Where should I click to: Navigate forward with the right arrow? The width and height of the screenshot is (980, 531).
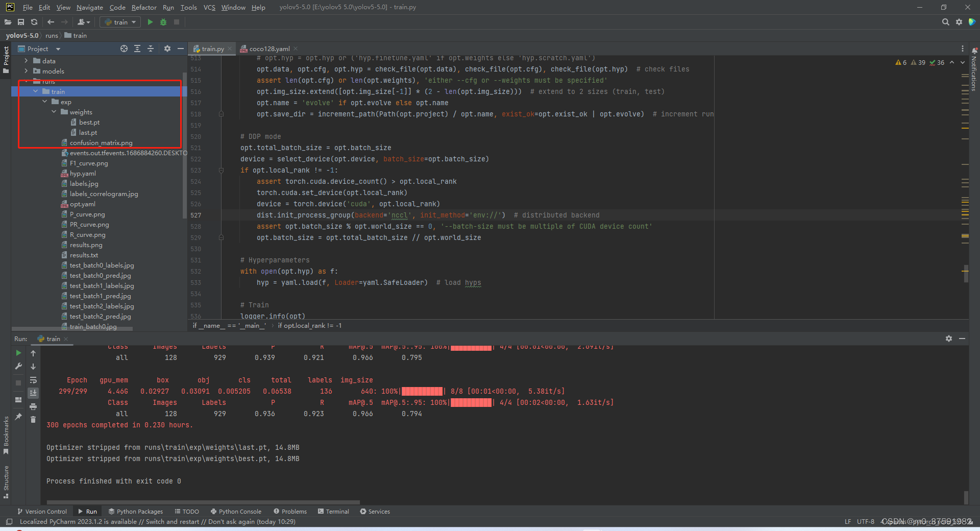pyautogui.click(x=64, y=22)
